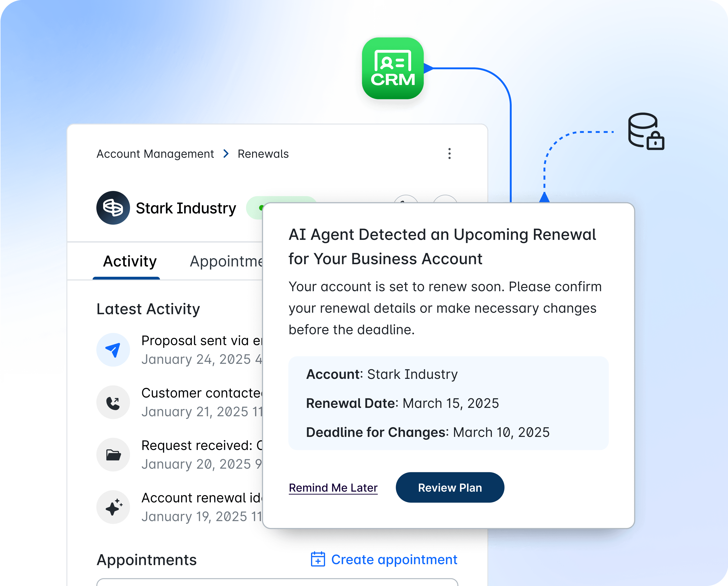
Task: Click Deadline for Changes March 10, 2025
Action: 428,432
